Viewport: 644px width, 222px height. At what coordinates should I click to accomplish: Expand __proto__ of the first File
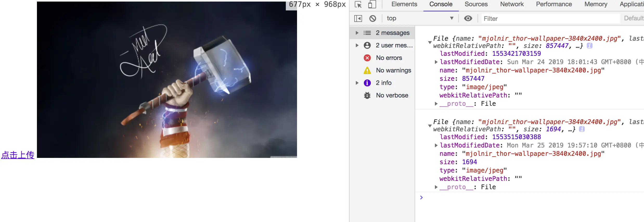pyautogui.click(x=436, y=104)
